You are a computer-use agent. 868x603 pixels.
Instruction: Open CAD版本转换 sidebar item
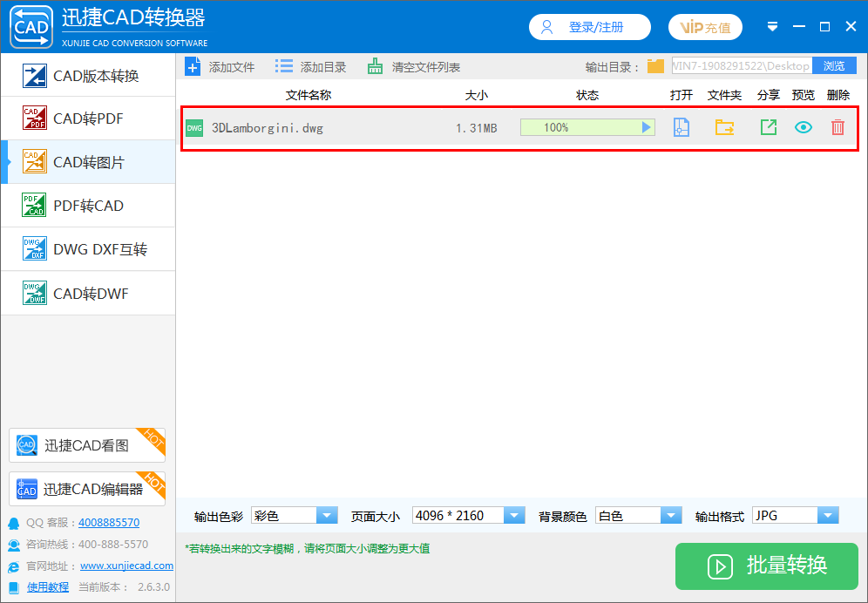pyautogui.click(x=88, y=76)
